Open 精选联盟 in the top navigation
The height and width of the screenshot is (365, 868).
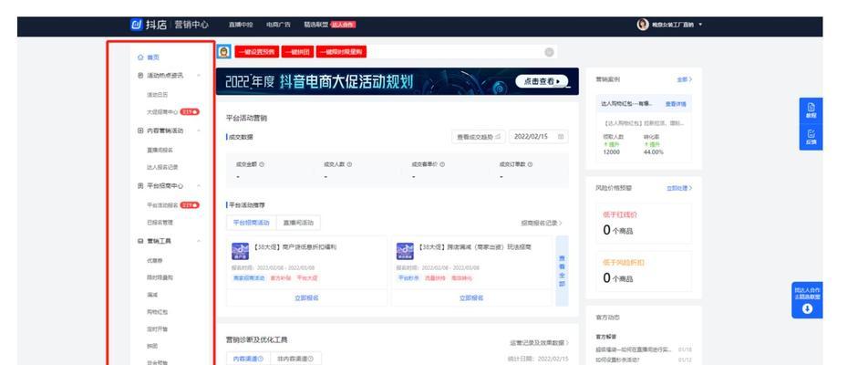[x=316, y=25]
